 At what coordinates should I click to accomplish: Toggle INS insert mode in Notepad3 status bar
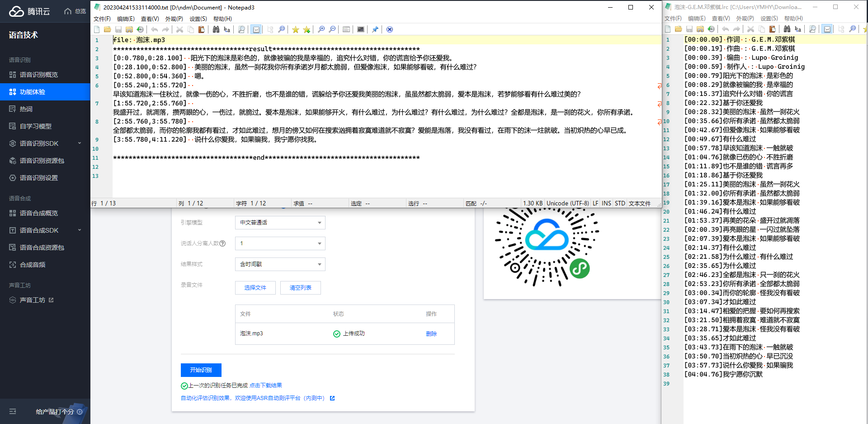click(x=606, y=203)
